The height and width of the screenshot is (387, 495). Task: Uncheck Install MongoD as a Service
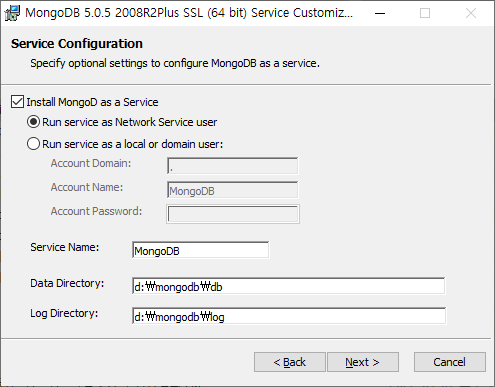click(17, 102)
